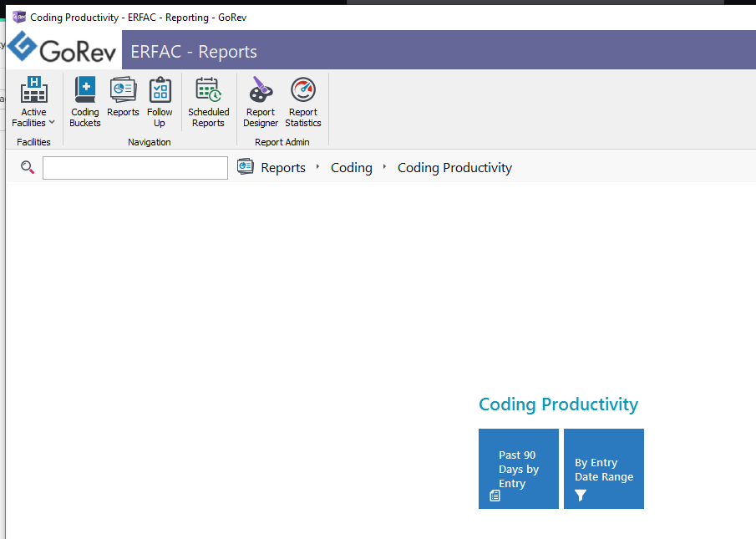Open the Follow Up view
The image size is (756, 539).
[x=160, y=102]
